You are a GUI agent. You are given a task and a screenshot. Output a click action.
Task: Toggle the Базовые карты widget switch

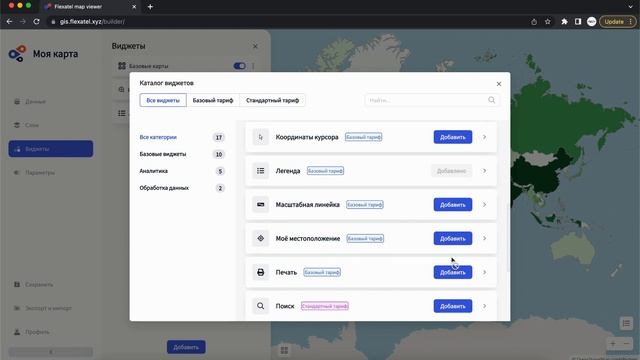tap(240, 66)
